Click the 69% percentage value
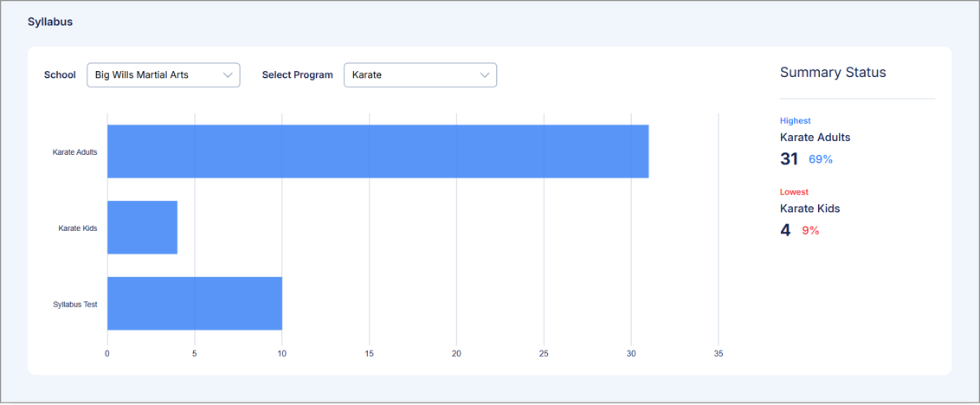This screenshot has width=980, height=405. 821,159
